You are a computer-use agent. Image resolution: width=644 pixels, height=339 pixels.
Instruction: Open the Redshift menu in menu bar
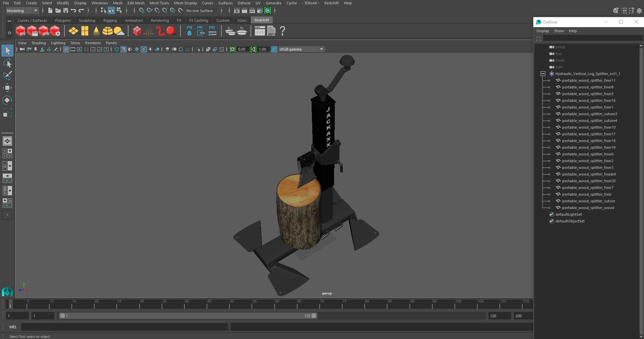(x=331, y=3)
